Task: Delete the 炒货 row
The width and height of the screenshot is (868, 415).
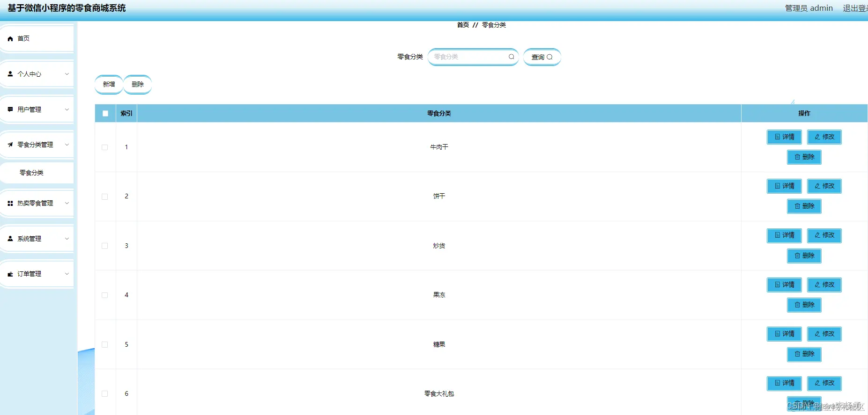Action: [x=804, y=256]
